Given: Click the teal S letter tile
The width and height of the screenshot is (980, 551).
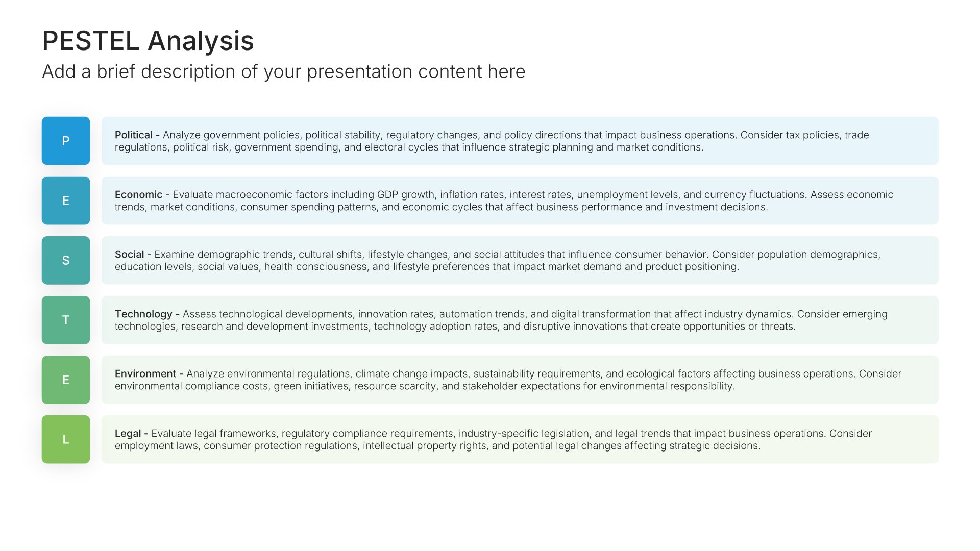Looking at the screenshot, I should point(66,260).
